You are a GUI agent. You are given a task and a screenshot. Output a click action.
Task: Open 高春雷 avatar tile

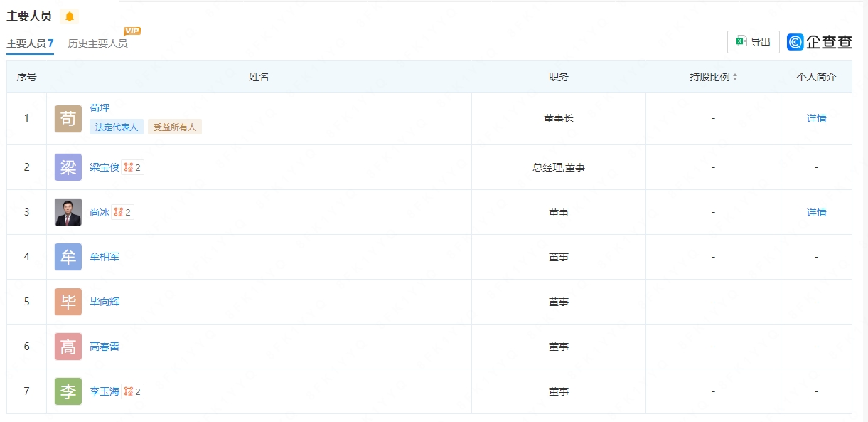68,347
